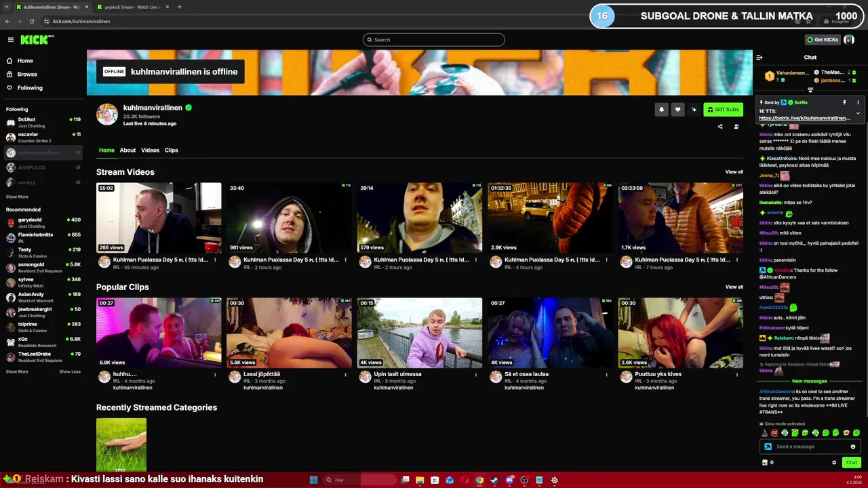
Task: Open a new browser tab
Action: 180,7
